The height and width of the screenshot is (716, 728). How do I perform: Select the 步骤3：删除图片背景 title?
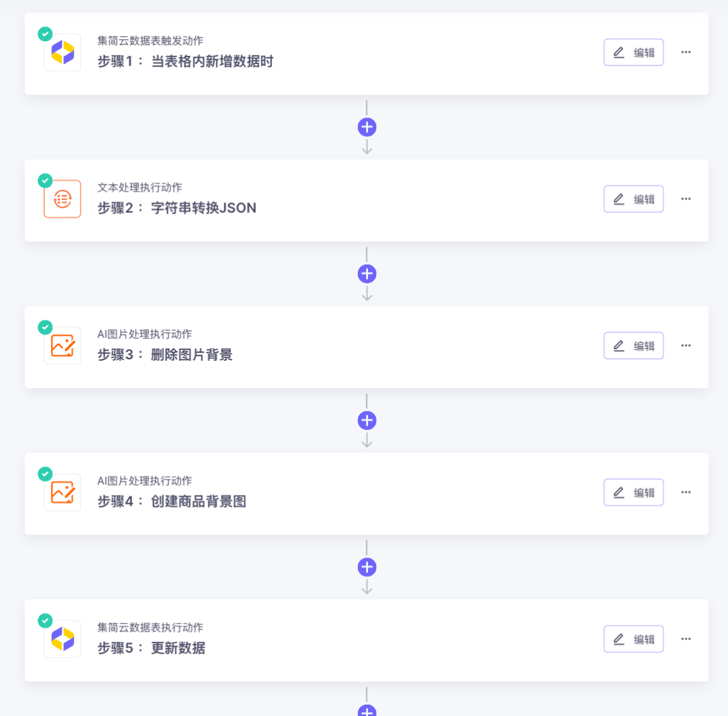coord(165,355)
